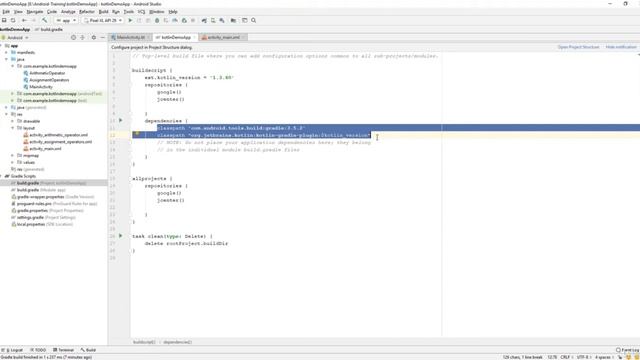Click the Sync/Reload toolbar icon
Image resolution: width=640 pixels, height=360 pixels.
[13, 20]
